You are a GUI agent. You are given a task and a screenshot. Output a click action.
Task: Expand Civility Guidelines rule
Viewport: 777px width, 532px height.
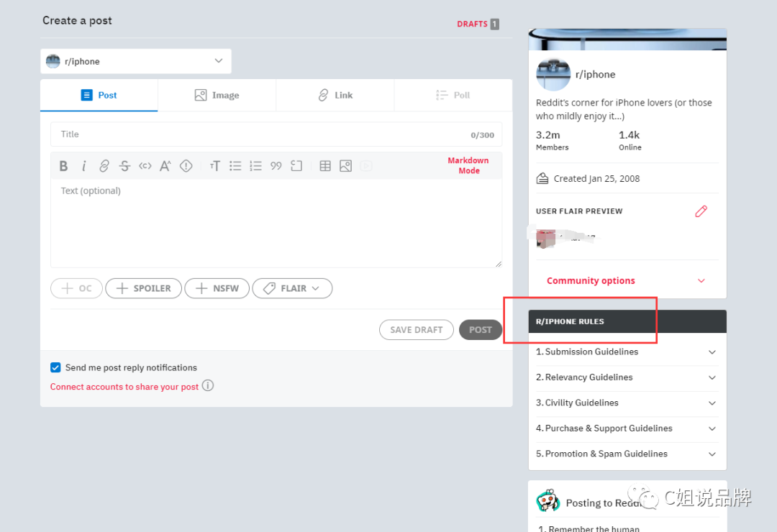[x=627, y=403]
